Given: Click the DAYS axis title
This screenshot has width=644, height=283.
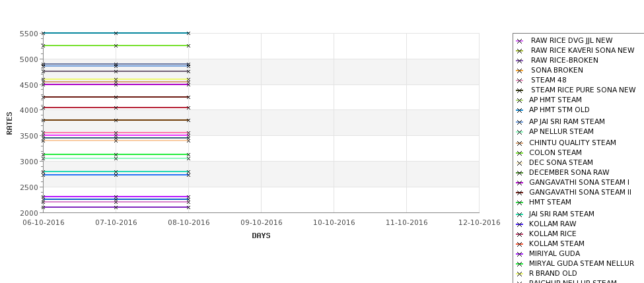Looking at the screenshot, I should pyautogui.click(x=261, y=236).
